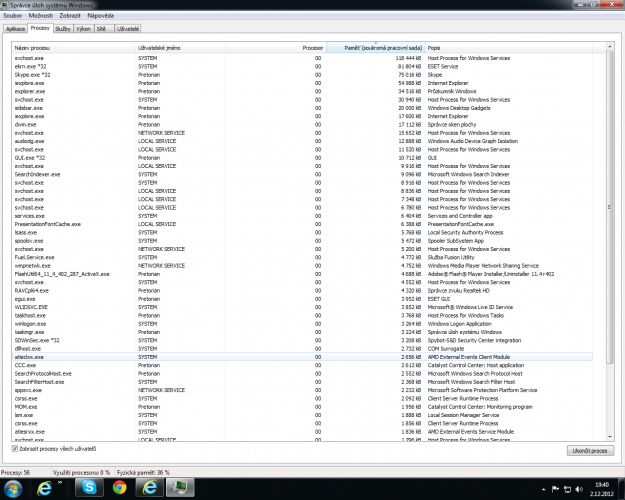The height and width of the screenshot is (500, 625).
Task: Select the Procesy tab
Action: pos(40,28)
